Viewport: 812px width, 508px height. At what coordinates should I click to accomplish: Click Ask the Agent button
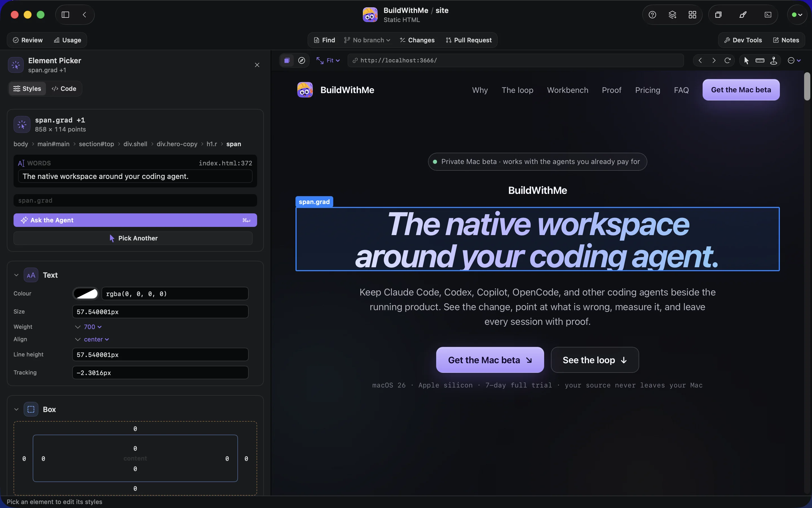click(x=135, y=220)
